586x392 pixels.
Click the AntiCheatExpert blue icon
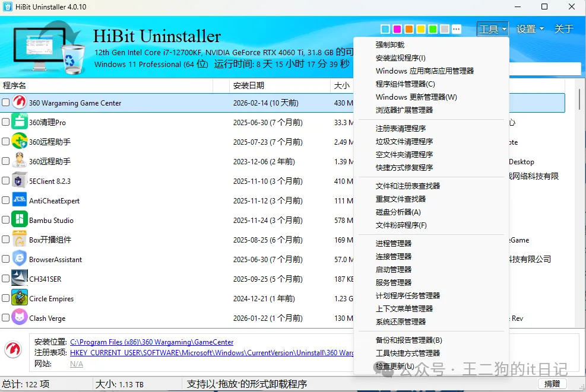20,200
